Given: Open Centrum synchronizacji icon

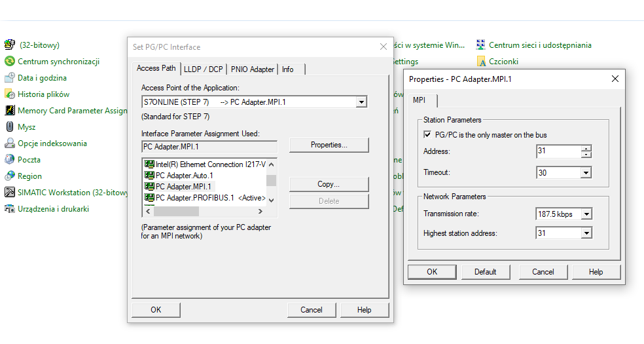Looking at the screenshot, I should (x=9, y=61).
